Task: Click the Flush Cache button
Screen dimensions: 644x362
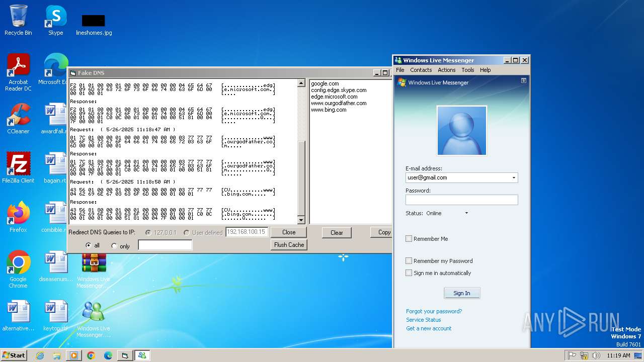Action: pos(289,245)
